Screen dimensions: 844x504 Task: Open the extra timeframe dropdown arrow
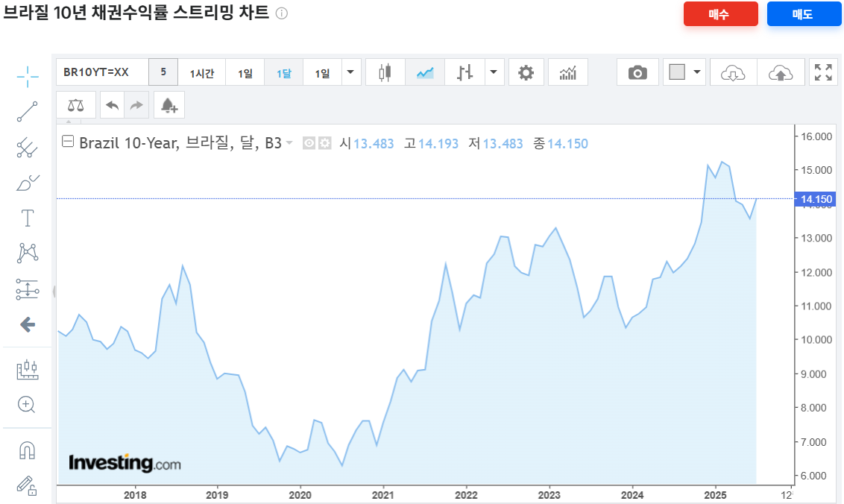click(x=349, y=72)
